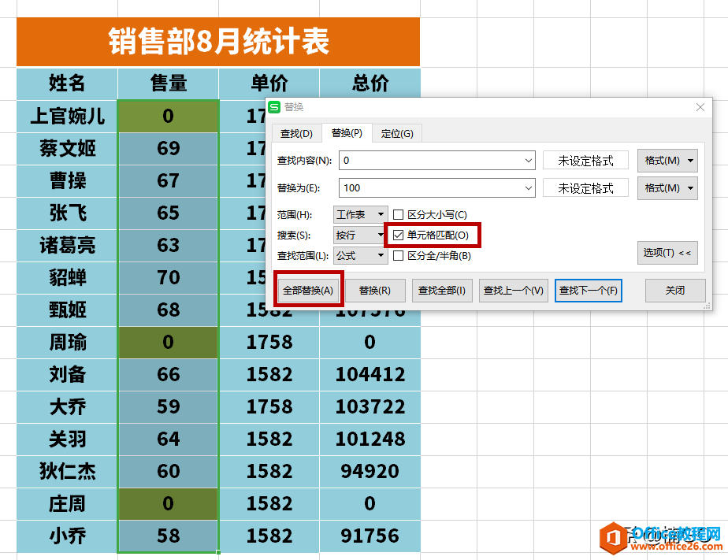Select the sales cell 67

tap(168, 180)
